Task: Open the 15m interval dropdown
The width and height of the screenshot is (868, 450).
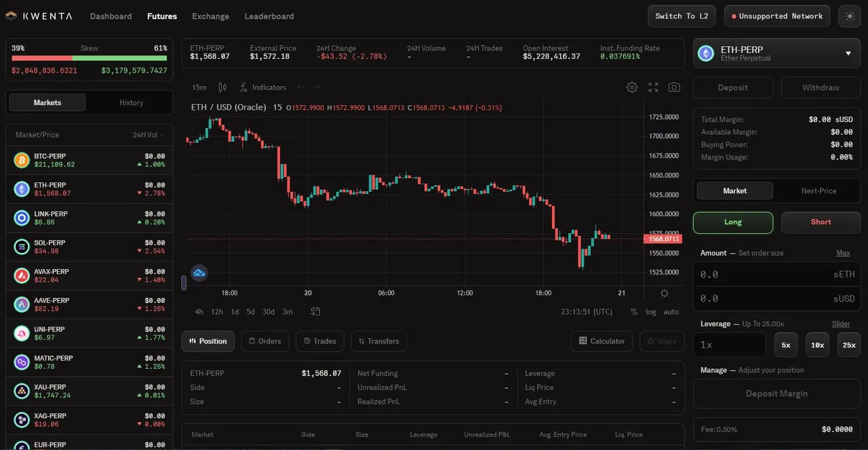Action: [199, 87]
